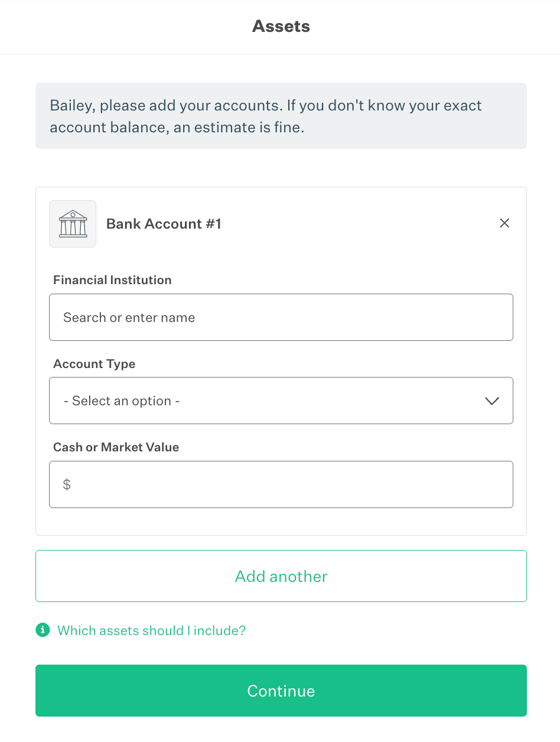The height and width of the screenshot is (742, 560).
Task: Click into the Cash or Market Value input
Action: click(x=289, y=484)
